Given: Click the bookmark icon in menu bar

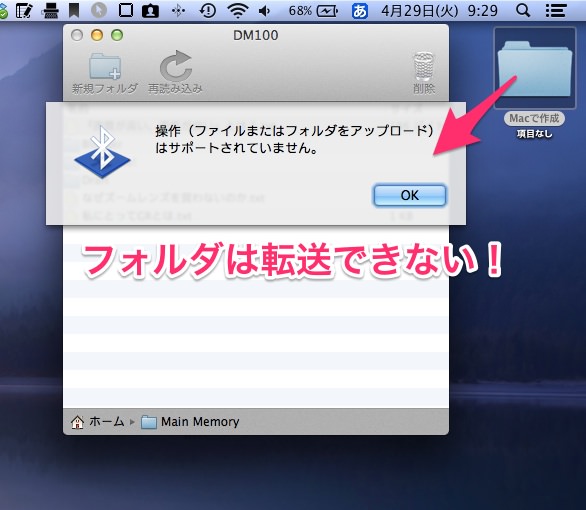Looking at the screenshot, I should click(74, 10).
